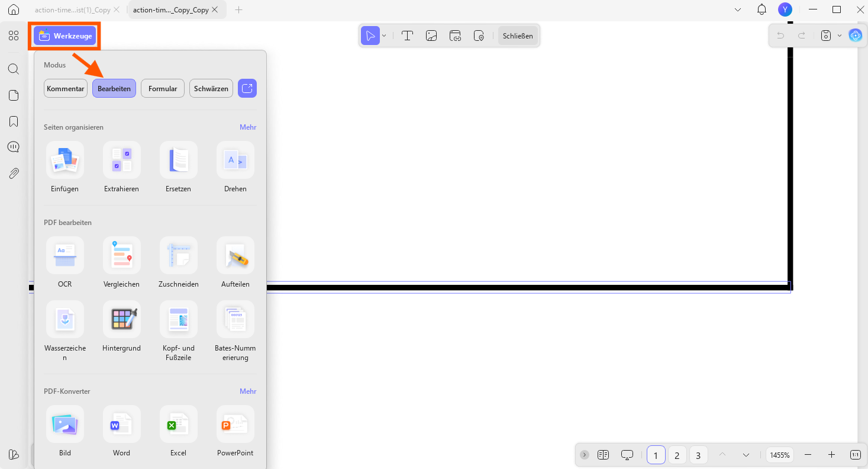The height and width of the screenshot is (469, 868).
Task: Open the Extrahieren pages tool
Action: click(x=122, y=160)
